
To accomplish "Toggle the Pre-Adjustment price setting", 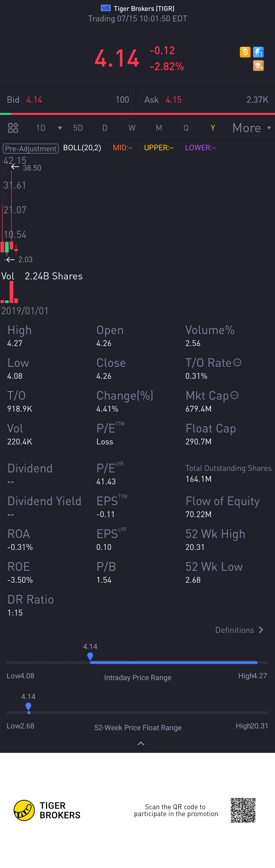I will (31, 148).
